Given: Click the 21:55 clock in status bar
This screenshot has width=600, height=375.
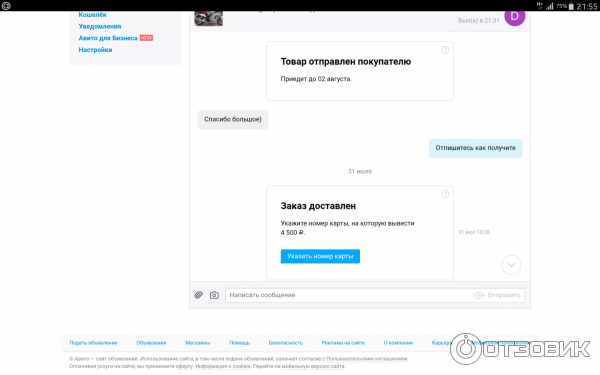Looking at the screenshot, I should [587, 6].
